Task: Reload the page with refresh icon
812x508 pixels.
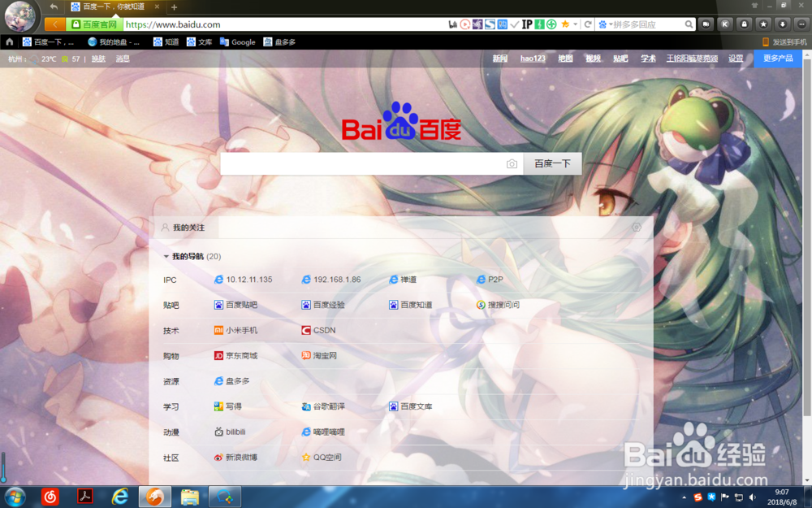Action: point(588,24)
